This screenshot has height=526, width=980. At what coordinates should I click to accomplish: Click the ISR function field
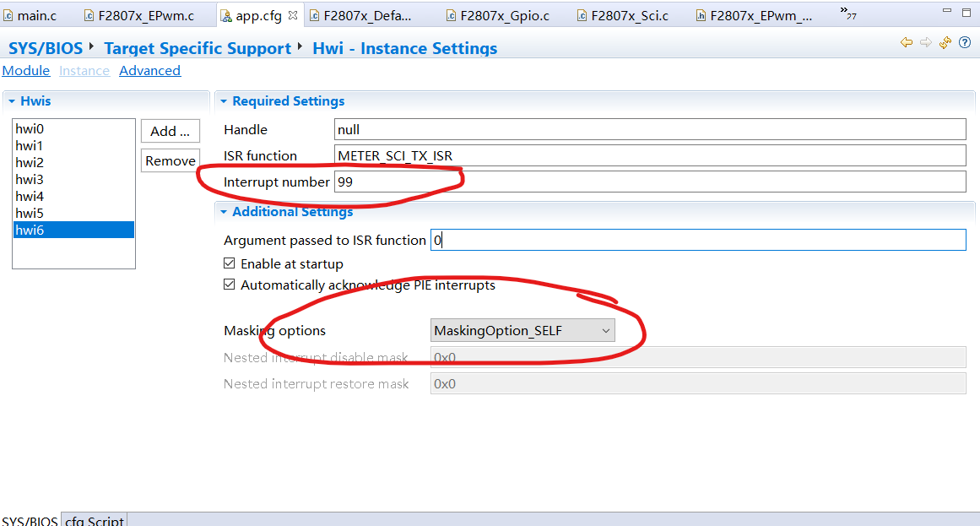click(650, 155)
